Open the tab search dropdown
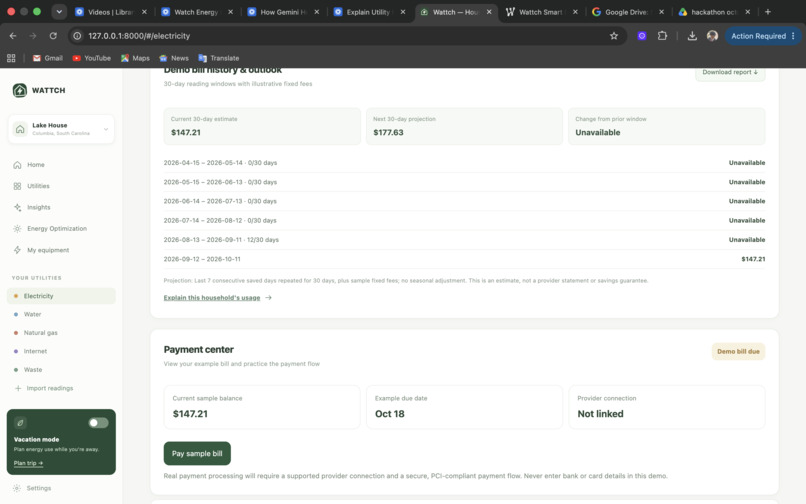Screen dimensions: 806x504 point(59,12)
